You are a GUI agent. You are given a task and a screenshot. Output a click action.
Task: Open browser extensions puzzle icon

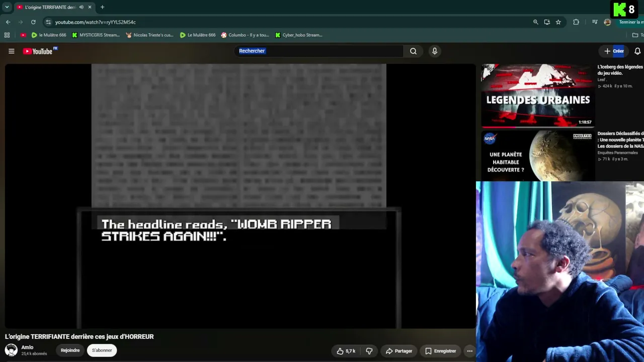[576, 22]
